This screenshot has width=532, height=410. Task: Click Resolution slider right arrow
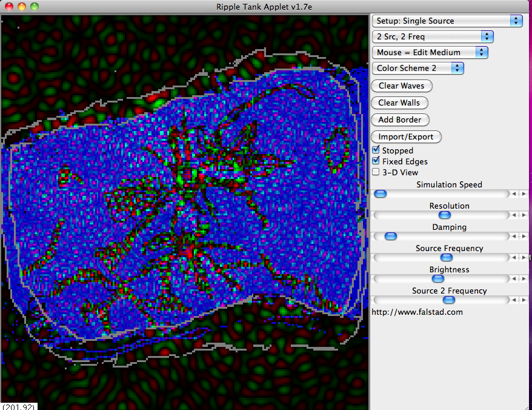524,215
